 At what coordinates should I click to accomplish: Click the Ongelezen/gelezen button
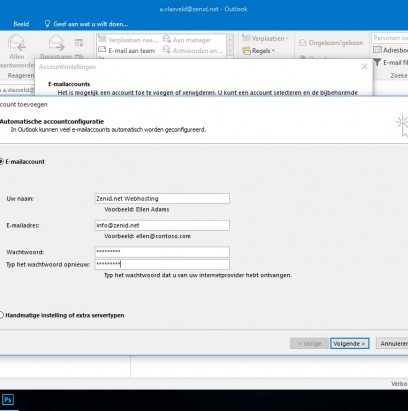331,43
